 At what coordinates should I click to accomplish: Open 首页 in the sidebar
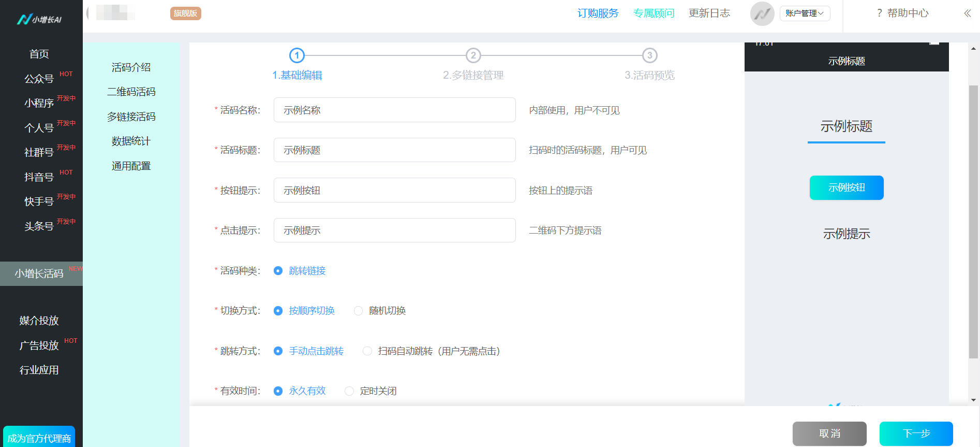(39, 54)
